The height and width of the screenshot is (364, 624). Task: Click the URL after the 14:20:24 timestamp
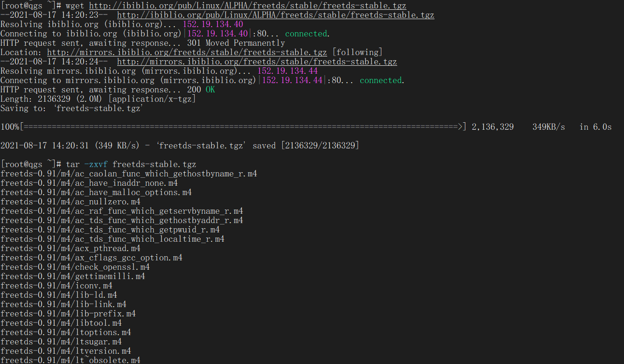click(x=257, y=62)
